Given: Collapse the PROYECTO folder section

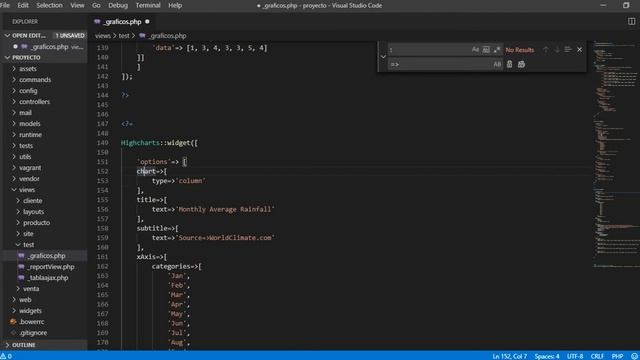Looking at the screenshot, I should pos(7,58).
